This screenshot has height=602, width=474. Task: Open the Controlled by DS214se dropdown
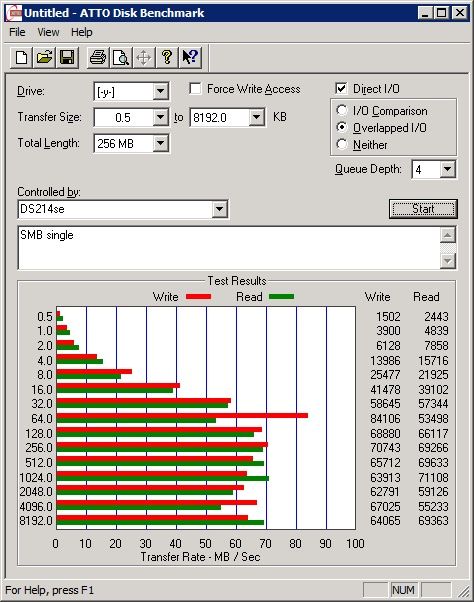[x=220, y=209]
